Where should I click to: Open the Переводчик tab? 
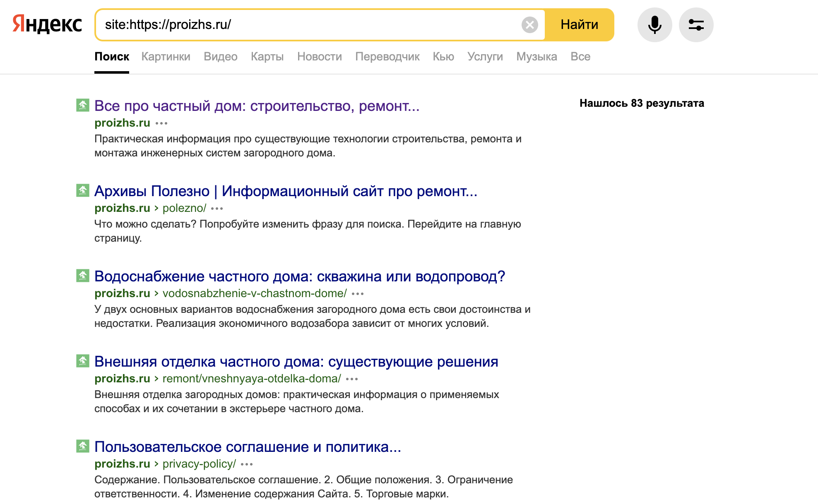387,57
